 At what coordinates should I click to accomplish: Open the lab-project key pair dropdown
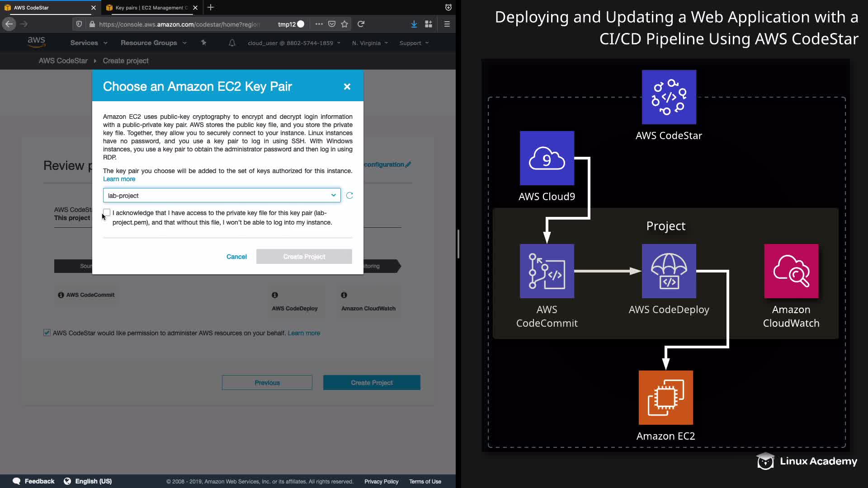(222, 196)
